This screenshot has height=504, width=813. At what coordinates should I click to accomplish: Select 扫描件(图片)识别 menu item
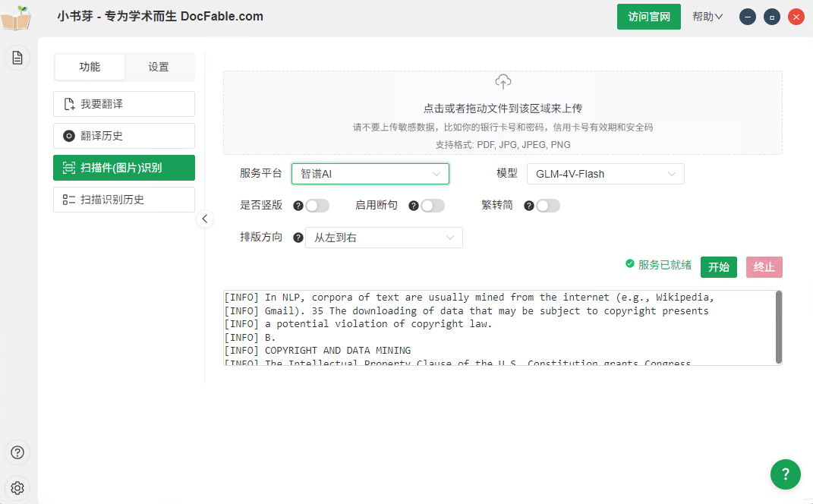[124, 168]
